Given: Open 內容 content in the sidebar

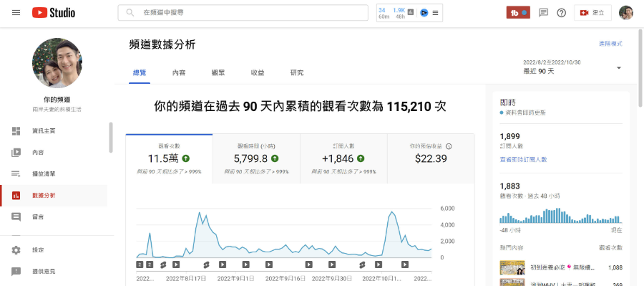Looking at the screenshot, I should tap(54, 152).
